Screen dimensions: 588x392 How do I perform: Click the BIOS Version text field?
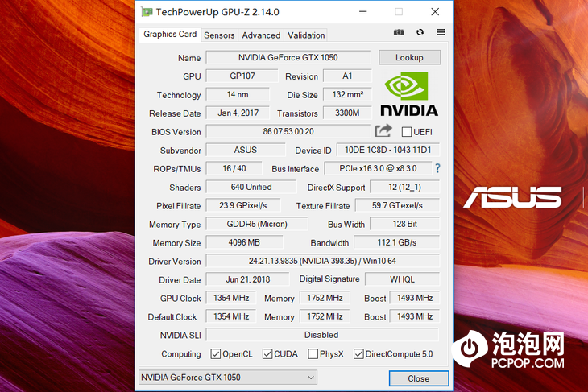pos(288,131)
